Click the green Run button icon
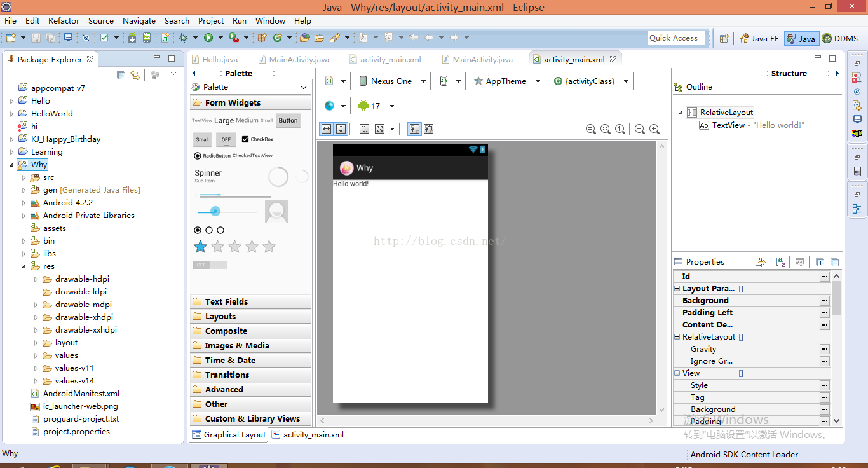The image size is (868, 468). 208,38
